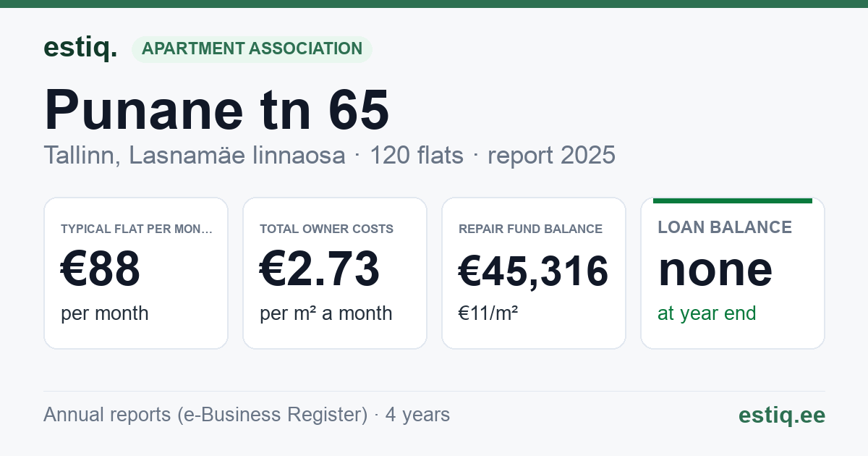Click the Annual reports (e-Business Register) footer text

(x=247, y=415)
